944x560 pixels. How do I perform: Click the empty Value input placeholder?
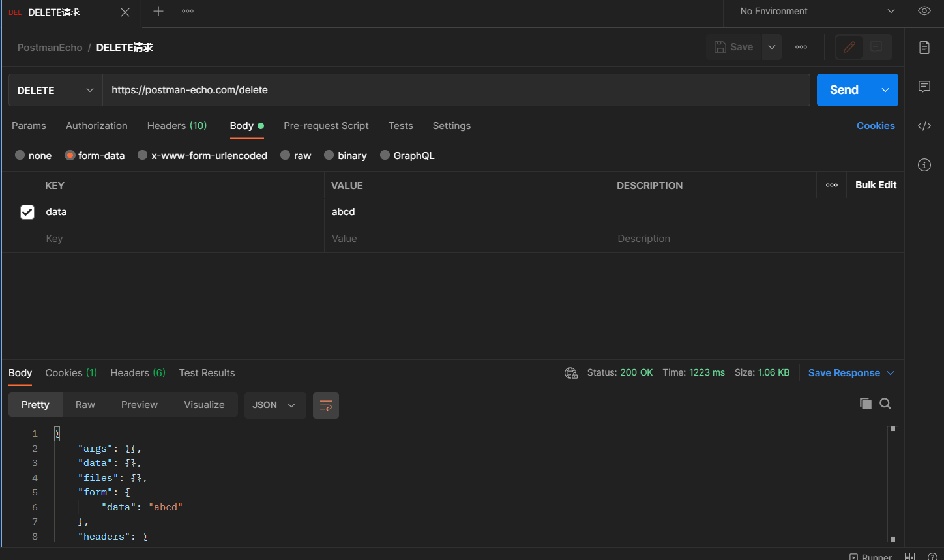click(x=467, y=239)
